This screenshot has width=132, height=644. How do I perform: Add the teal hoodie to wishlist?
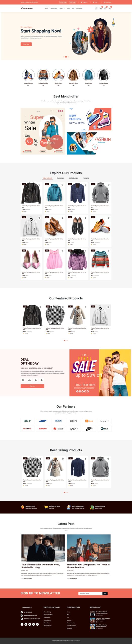click(62, 185)
